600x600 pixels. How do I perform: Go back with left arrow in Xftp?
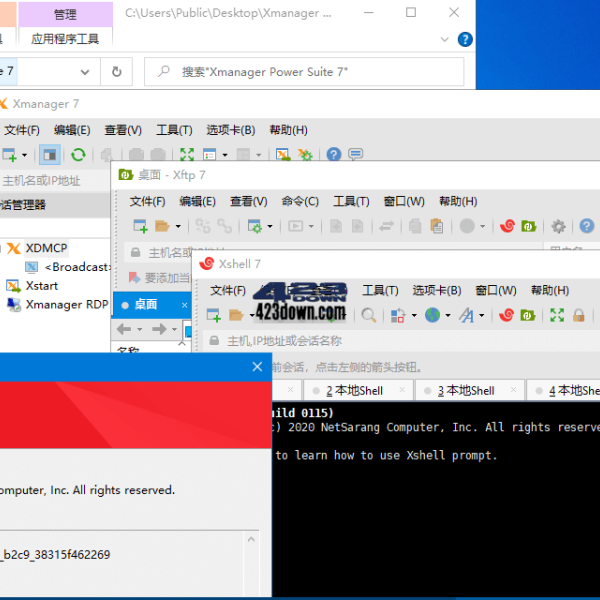point(124,329)
